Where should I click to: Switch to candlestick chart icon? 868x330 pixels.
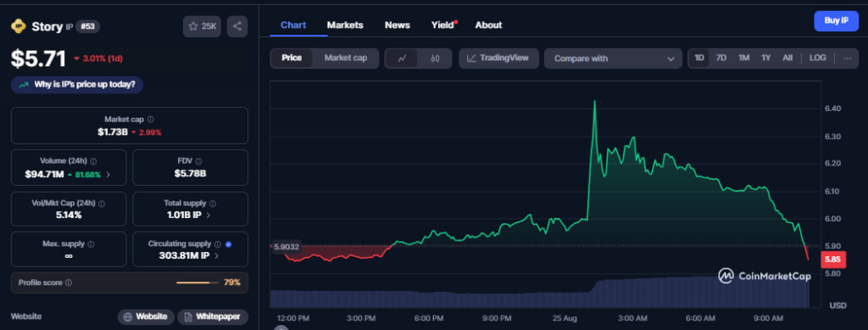pos(435,59)
